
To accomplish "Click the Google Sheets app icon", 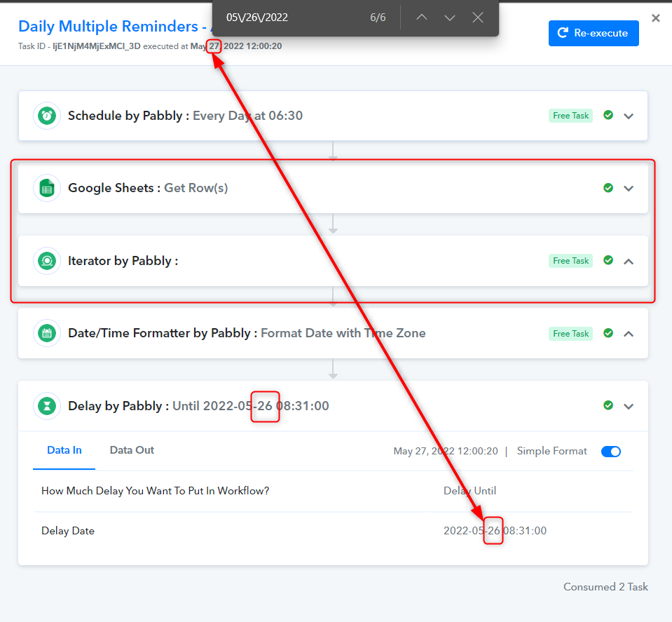I will point(47,188).
